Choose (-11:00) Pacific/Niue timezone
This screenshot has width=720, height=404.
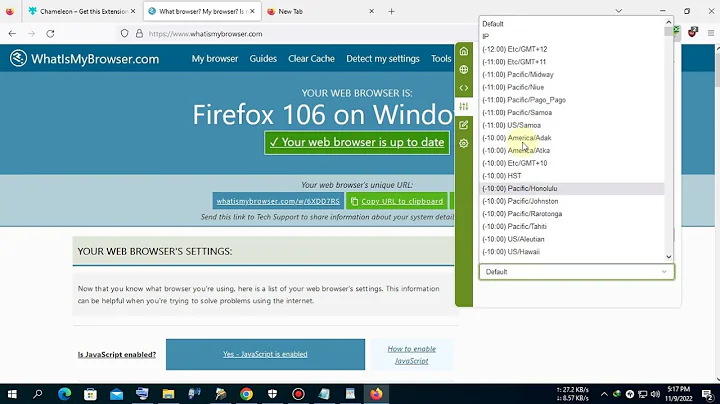tap(572, 87)
